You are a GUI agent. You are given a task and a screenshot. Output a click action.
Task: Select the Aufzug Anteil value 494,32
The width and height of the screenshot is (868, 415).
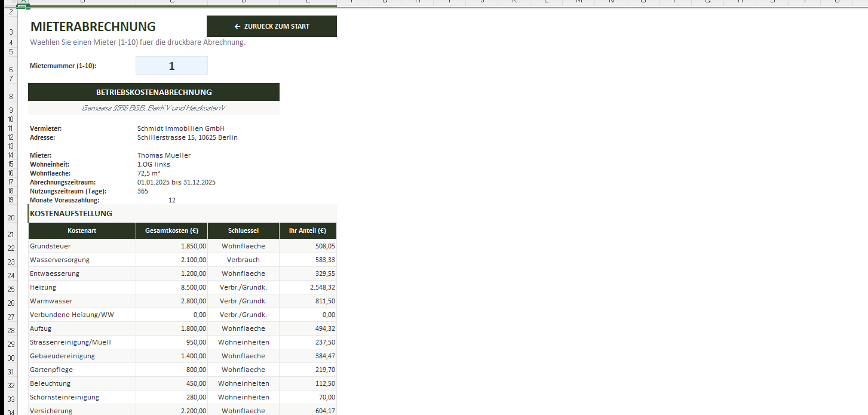click(321, 328)
